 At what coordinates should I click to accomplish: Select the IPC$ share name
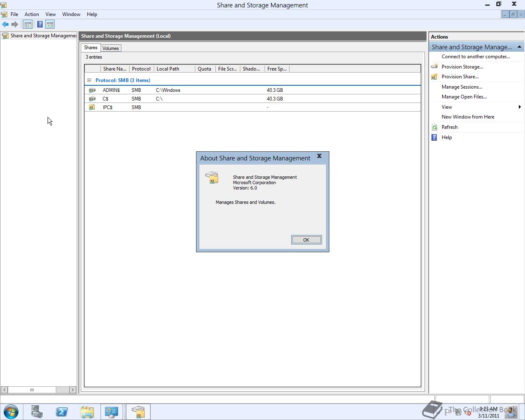pyautogui.click(x=107, y=107)
